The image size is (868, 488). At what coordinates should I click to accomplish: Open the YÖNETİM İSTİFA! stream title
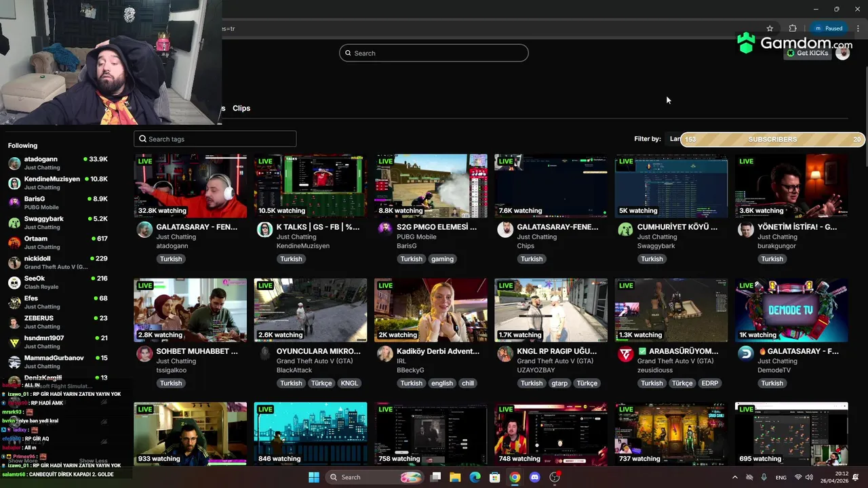tap(797, 227)
